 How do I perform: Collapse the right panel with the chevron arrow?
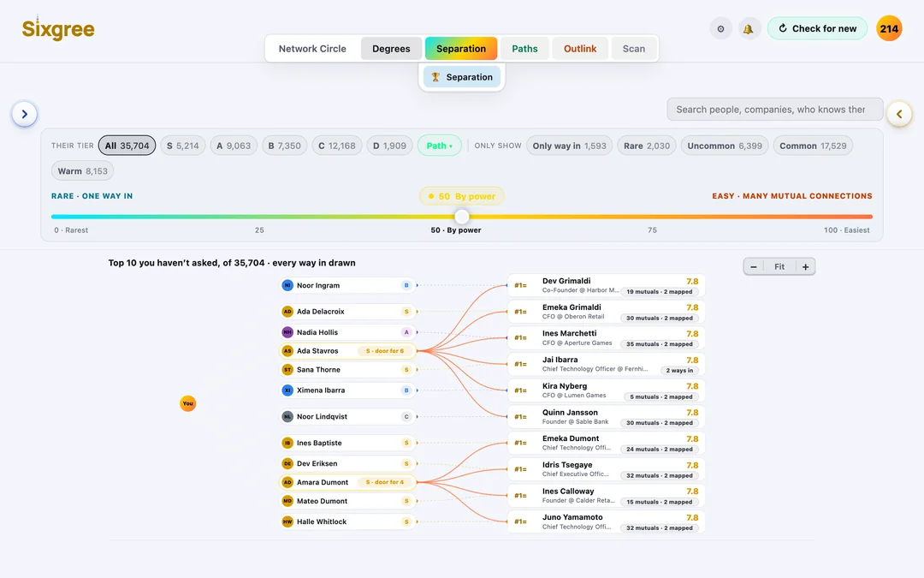(x=899, y=114)
